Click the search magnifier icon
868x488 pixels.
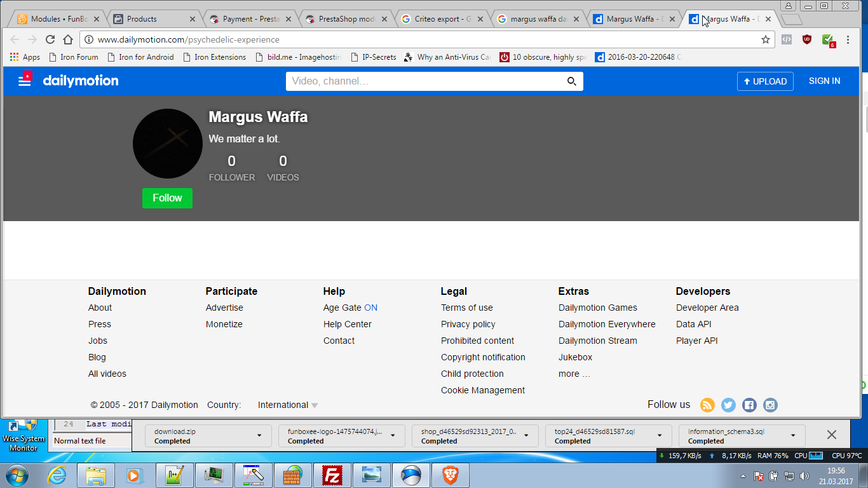tap(571, 81)
